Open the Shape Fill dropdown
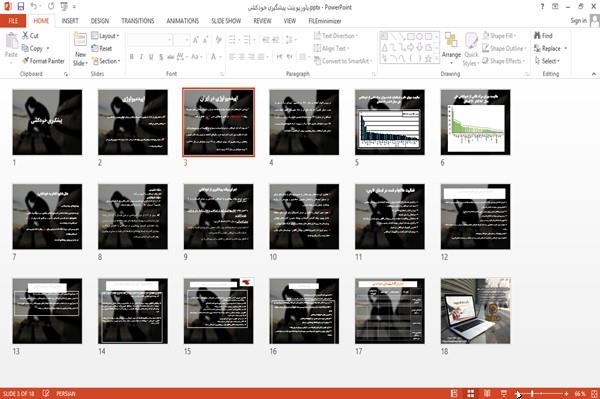This screenshot has height=399, width=600. [499, 36]
